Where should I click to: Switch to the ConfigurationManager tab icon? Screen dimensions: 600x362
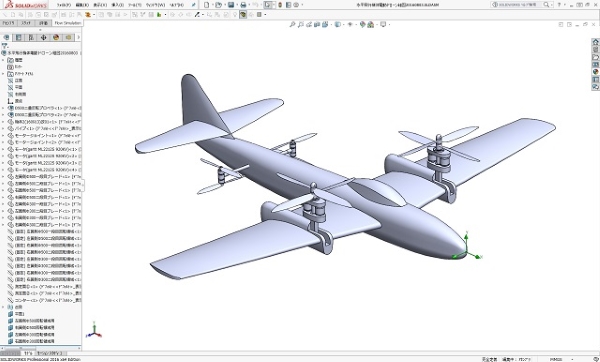[31, 38]
